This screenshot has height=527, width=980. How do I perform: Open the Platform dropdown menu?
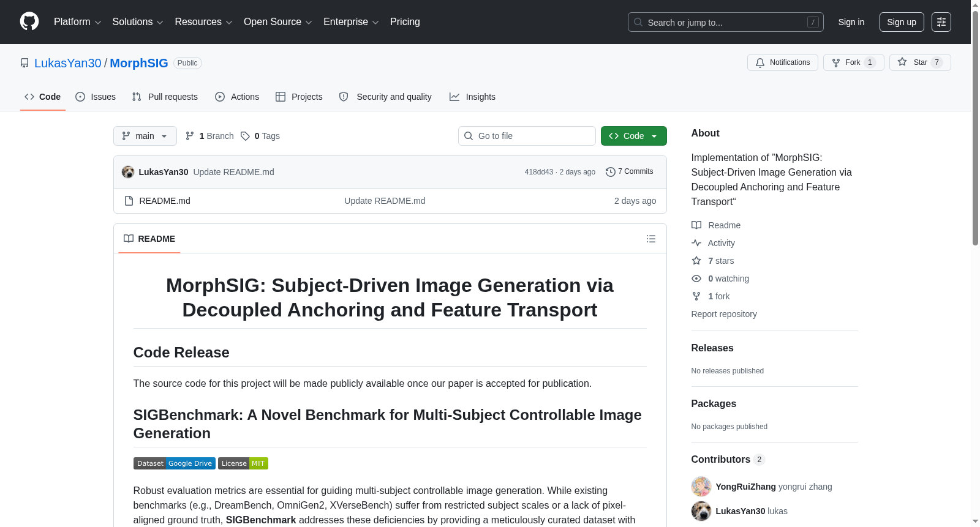pos(78,22)
